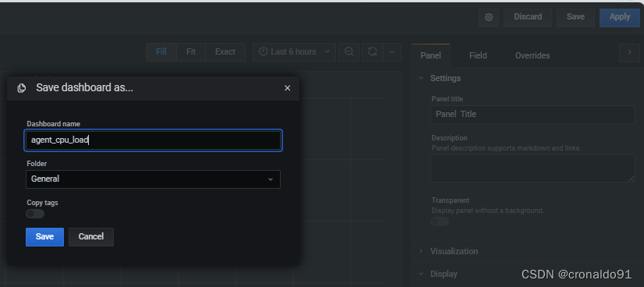Toggle the Copy tags switch
Image resolution: width=644 pixels, height=287 pixels.
pyautogui.click(x=35, y=214)
